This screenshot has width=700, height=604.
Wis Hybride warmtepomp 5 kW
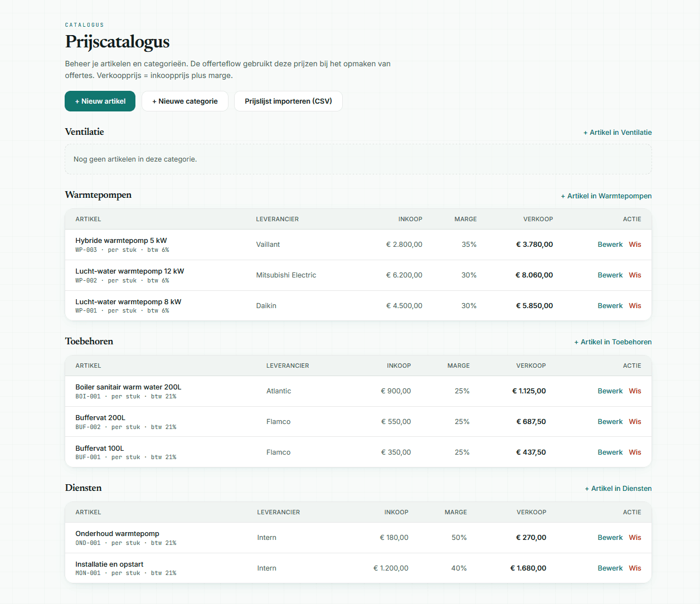point(635,245)
